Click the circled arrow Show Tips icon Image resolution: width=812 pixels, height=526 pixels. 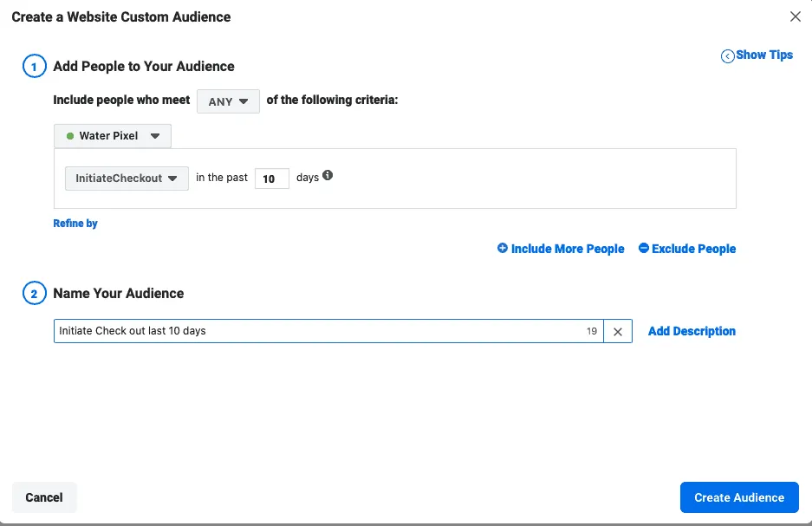click(727, 56)
